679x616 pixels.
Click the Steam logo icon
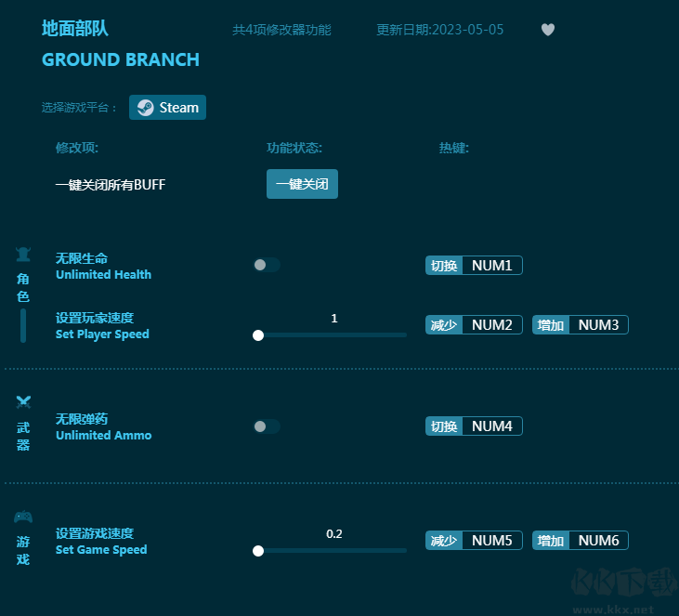(146, 108)
